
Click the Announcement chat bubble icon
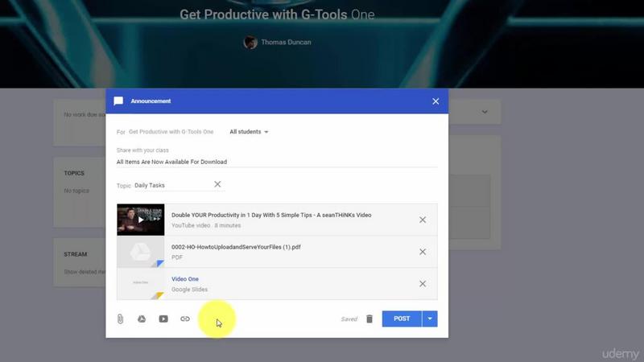[x=118, y=101]
